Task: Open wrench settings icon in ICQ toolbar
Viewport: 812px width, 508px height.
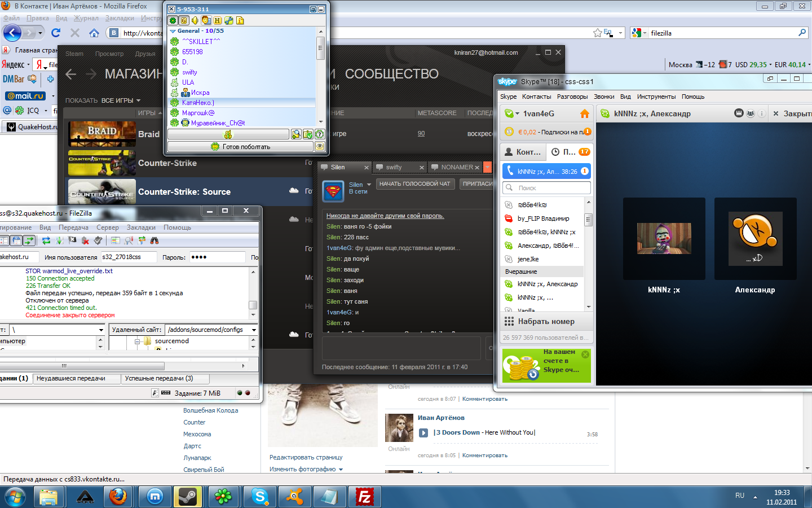Action: coord(229,20)
